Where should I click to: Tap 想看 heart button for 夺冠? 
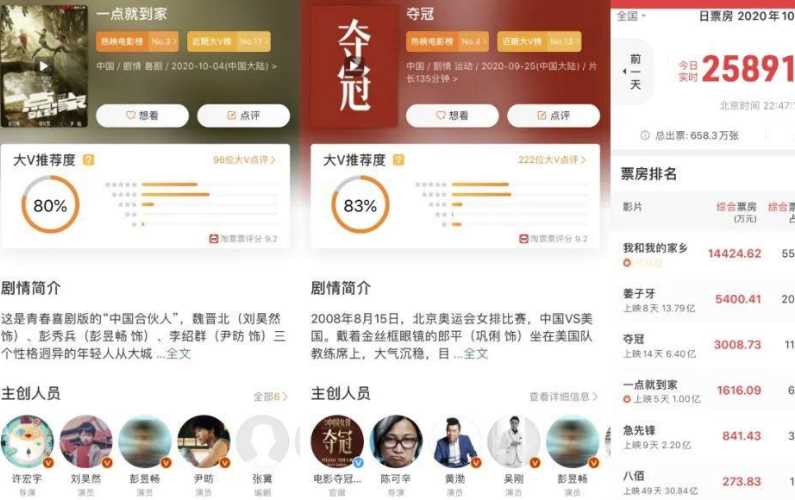coord(452,116)
